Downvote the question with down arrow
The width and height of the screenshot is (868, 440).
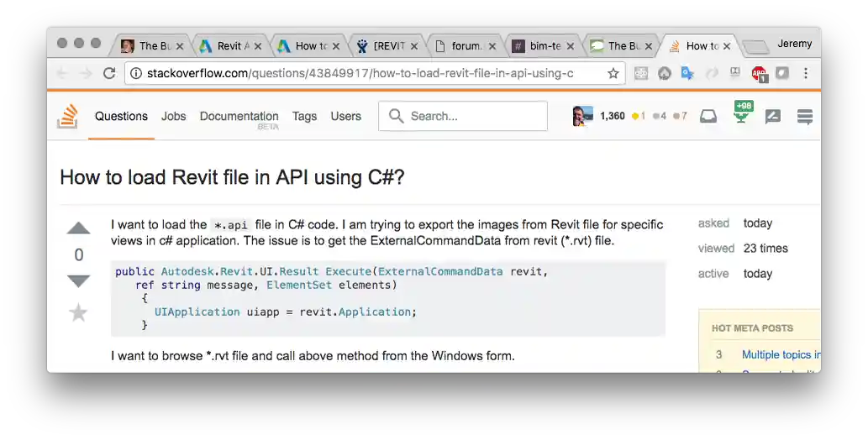click(x=78, y=281)
